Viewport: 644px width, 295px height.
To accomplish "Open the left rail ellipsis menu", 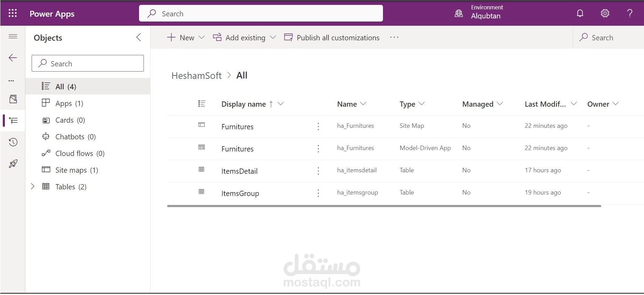I will 11,81.
